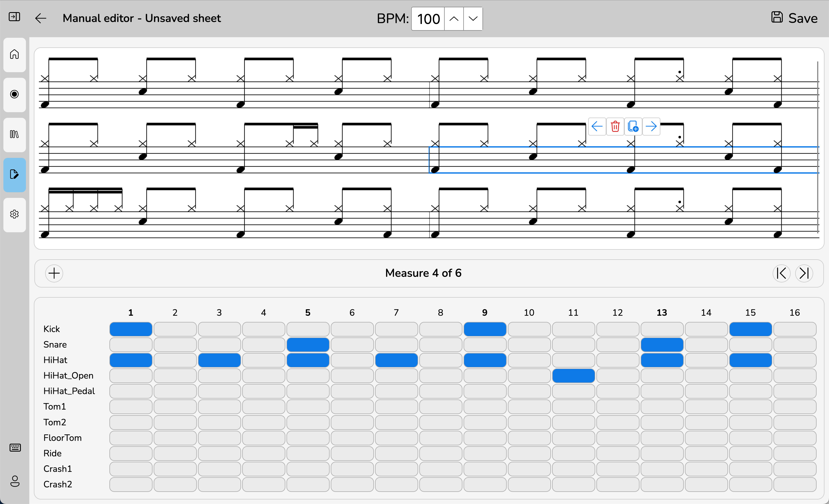Open the sheet library panel
The image size is (829, 504).
(14, 134)
